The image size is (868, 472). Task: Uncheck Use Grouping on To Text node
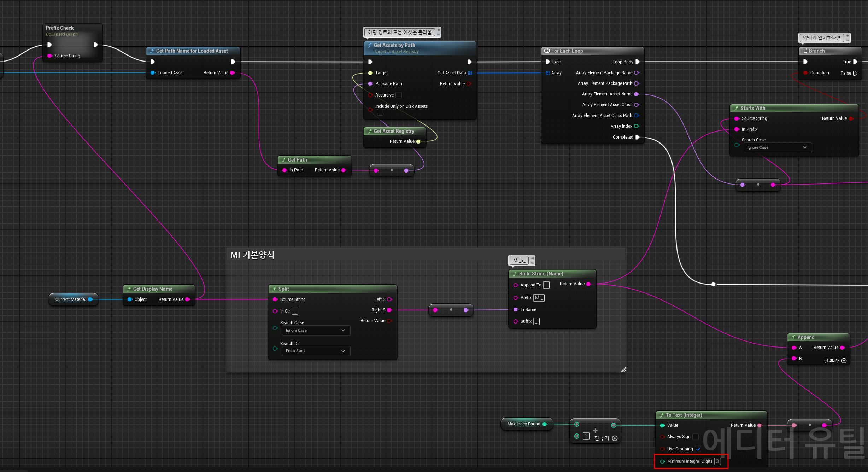click(698, 449)
